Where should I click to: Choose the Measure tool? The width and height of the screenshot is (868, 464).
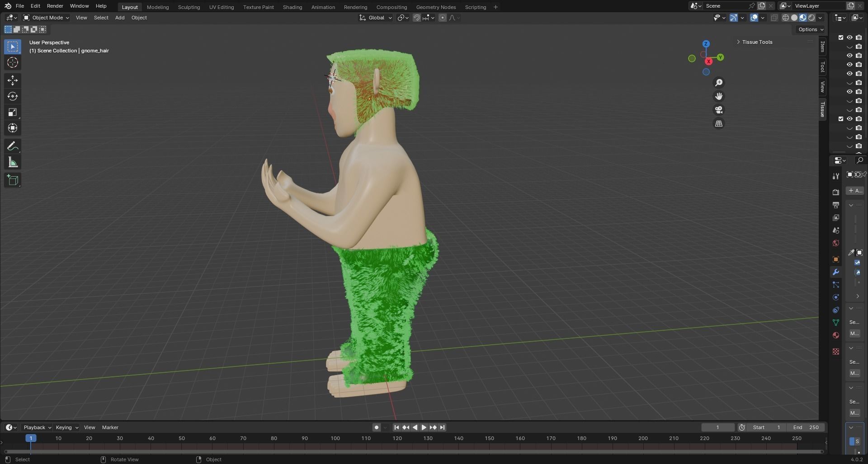13,162
